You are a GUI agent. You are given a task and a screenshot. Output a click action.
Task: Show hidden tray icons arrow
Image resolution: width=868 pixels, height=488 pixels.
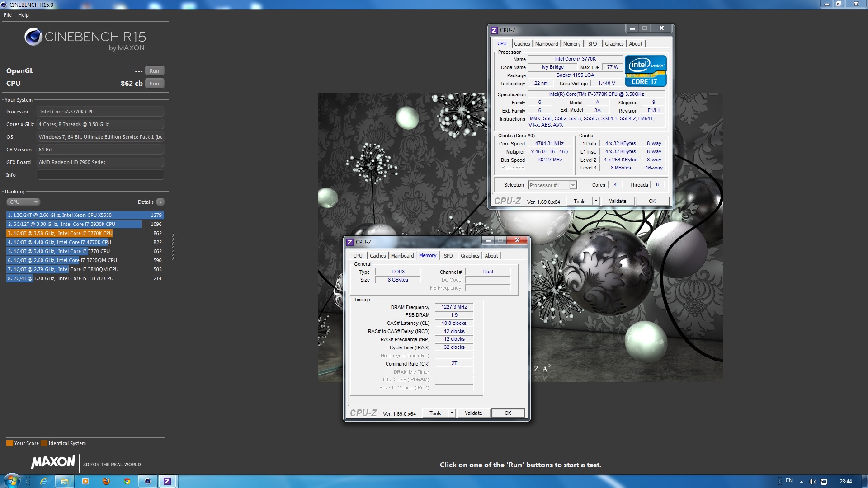pyautogui.click(x=802, y=482)
